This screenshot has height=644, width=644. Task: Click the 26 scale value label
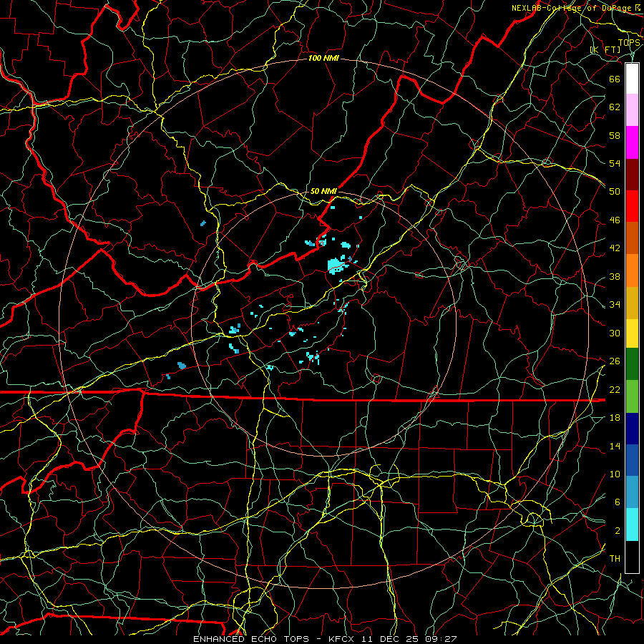[x=615, y=361]
